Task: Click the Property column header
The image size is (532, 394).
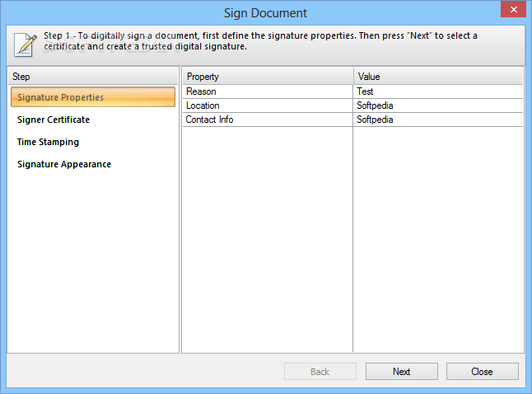Action: click(267, 77)
